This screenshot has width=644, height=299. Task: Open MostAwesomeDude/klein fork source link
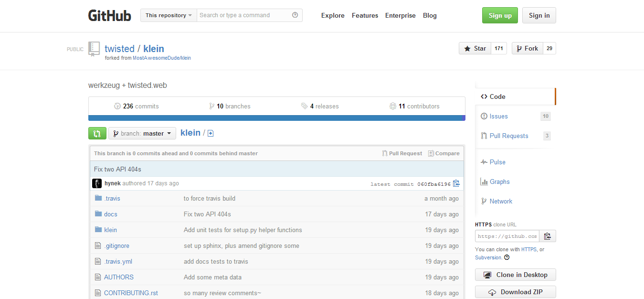pos(162,58)
